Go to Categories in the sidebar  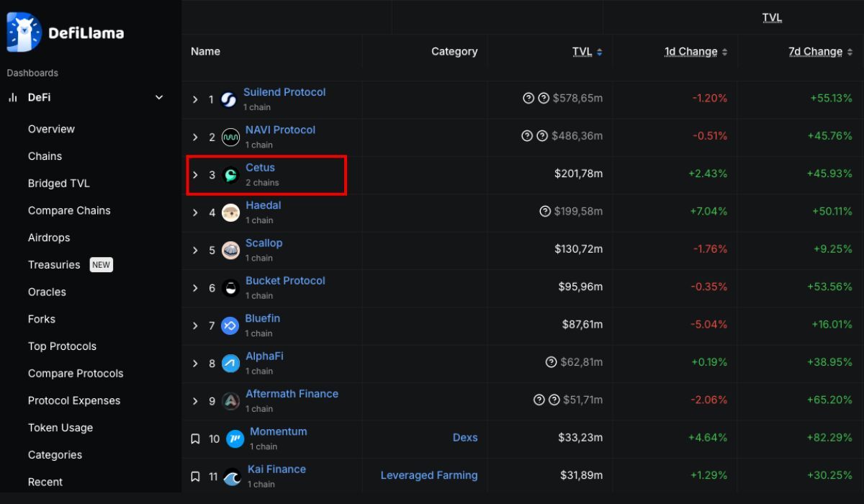pyautogui.click(x=55, y=455)
